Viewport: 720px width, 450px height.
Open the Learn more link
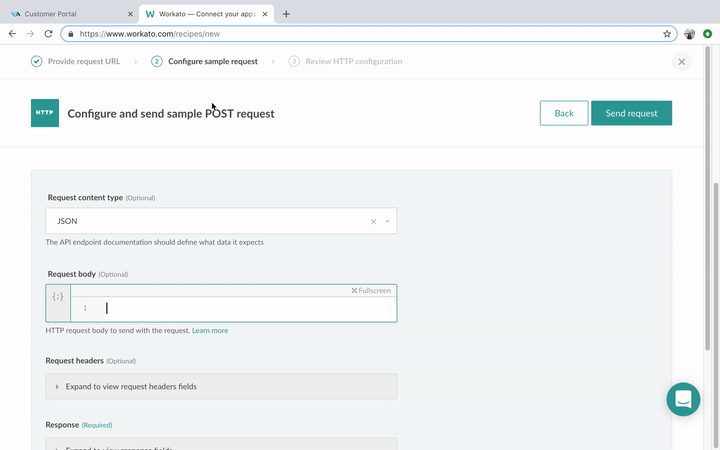[x=210, y=330]
